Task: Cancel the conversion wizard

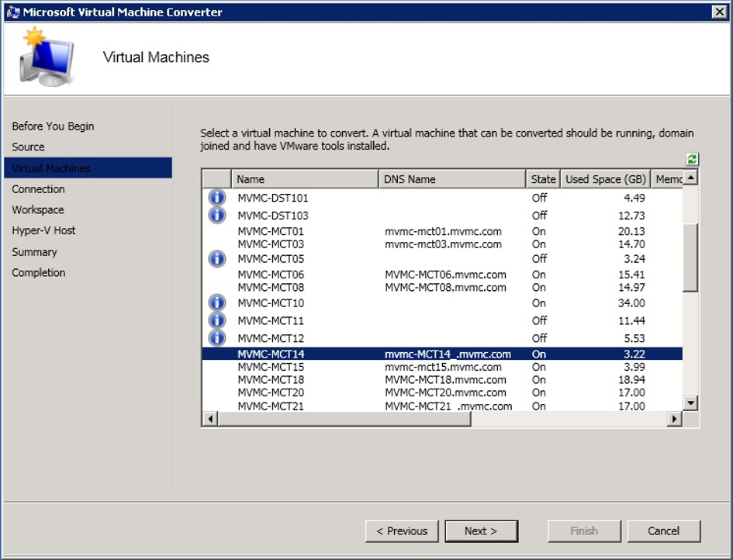Action: point(663,531)
